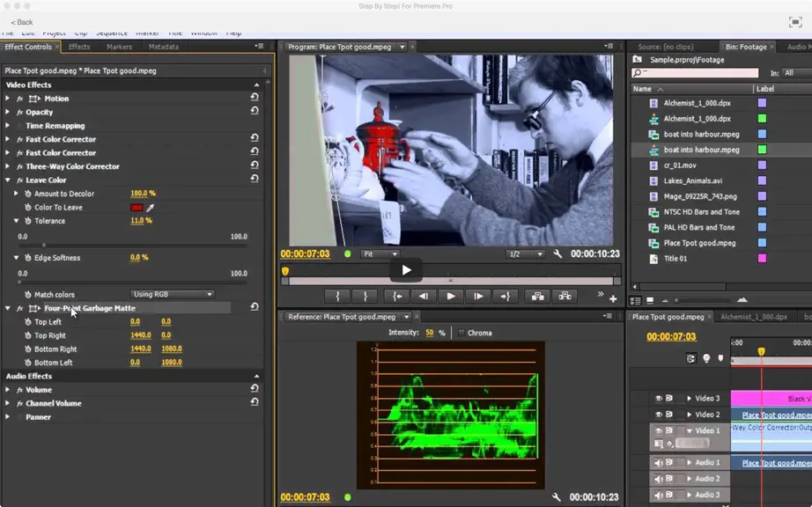Toggle animation stopwatch for Edge Softness
The width and height of the screenshot is (812, 507).
click(x=28, y=258)
